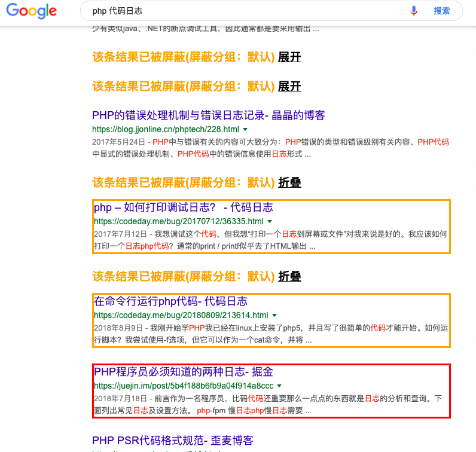
Task: Open the blog.jjonline.cn URL dropdown arrow
Action: pyautogui.click(x=245, y=129)
